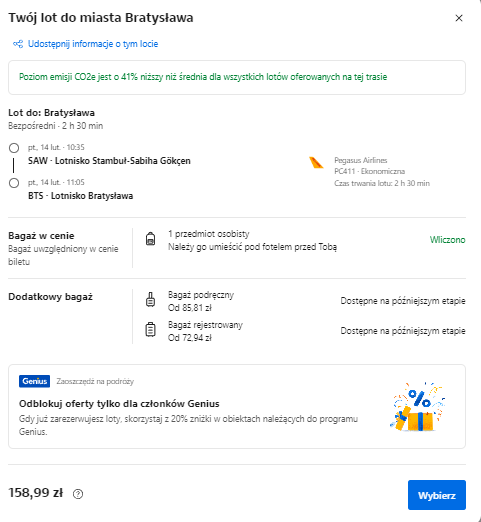Open the Udostępnij informacje o tym locie link
The image size is (481, 522).
(93, 44)
